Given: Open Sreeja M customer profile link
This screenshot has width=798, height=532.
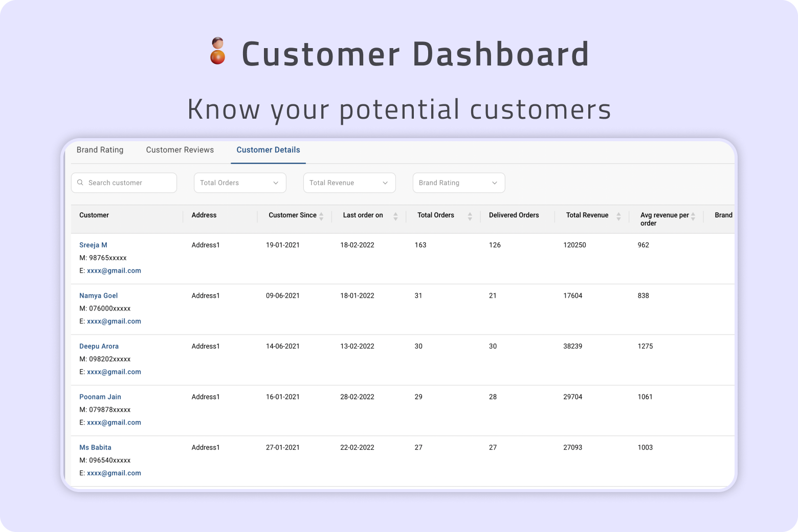Looking at the screenshot, I should [x=93, y=245].
